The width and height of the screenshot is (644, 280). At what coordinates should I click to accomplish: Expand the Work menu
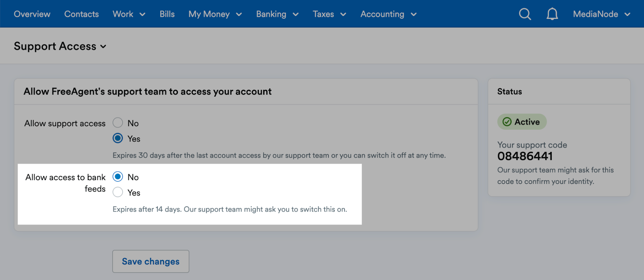pos(129,14)
